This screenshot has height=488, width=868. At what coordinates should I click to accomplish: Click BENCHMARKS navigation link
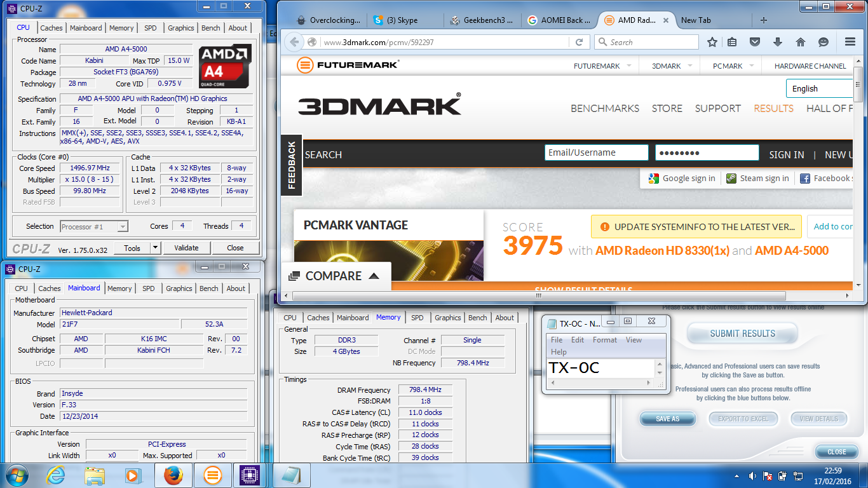click(605, 108)
